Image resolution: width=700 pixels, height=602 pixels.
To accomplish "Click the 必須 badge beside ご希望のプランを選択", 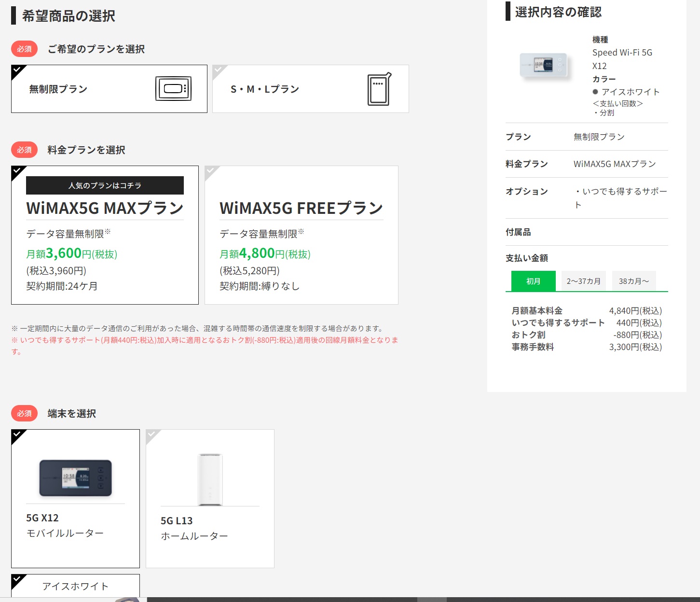I will coord(24,49).
